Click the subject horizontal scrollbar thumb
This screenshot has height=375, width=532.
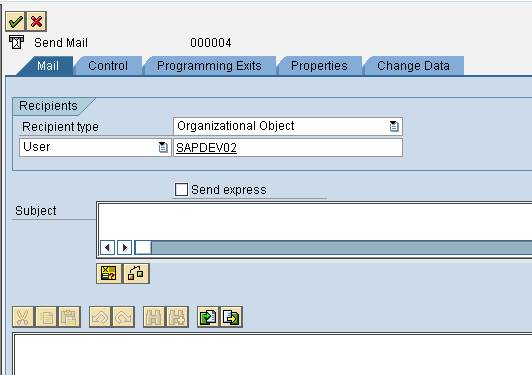coord(143,247)
